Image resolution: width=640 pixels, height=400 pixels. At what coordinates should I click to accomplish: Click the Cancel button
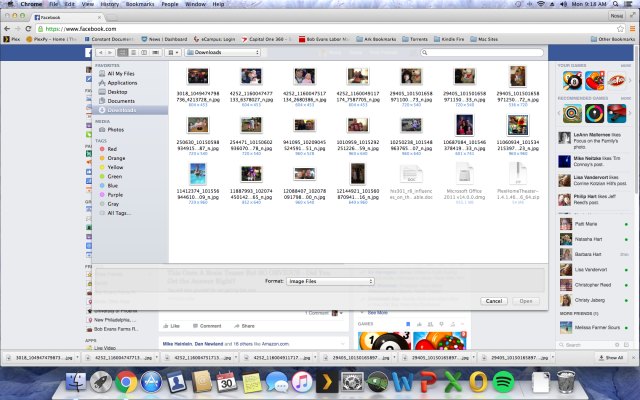click(x=494, y=301)
